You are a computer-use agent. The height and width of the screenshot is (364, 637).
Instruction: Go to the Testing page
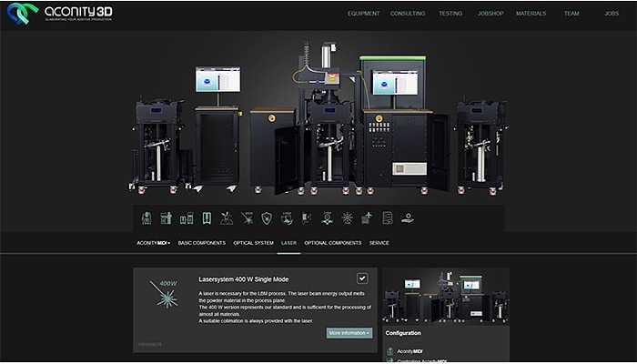click(450, 14)
